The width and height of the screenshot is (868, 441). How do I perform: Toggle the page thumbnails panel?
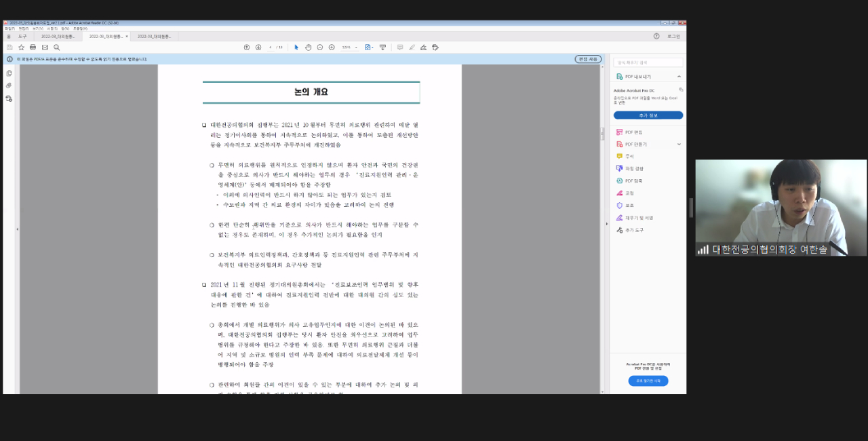[x=9, y=73]
